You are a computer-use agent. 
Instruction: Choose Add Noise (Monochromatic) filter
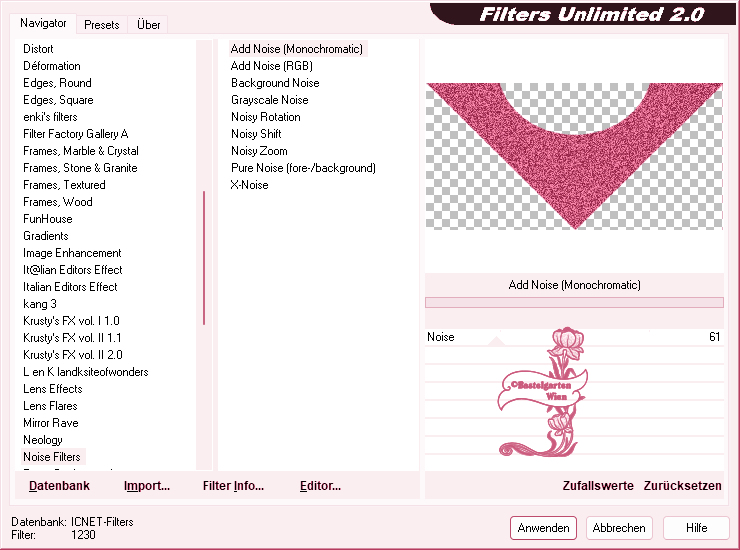297,49
